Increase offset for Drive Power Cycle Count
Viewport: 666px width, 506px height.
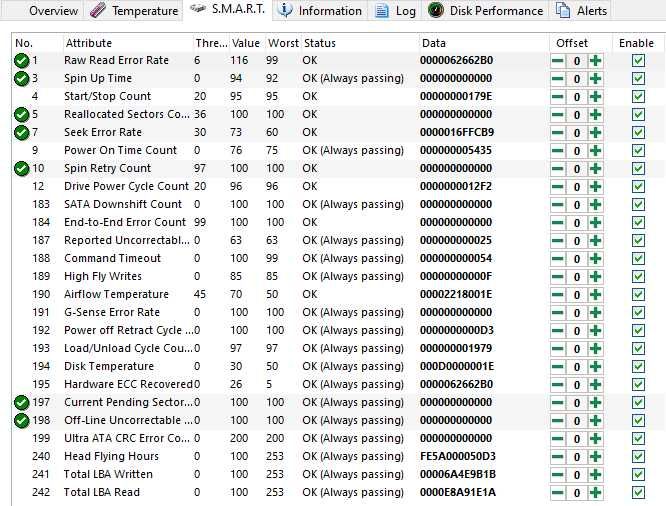(x=595, y=187)
